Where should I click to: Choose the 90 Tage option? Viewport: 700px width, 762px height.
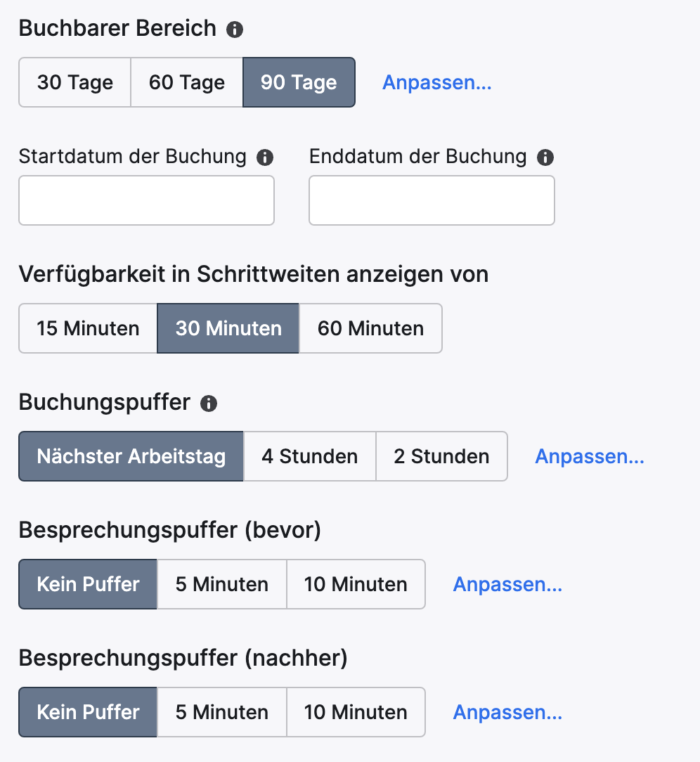click(299, 82)
